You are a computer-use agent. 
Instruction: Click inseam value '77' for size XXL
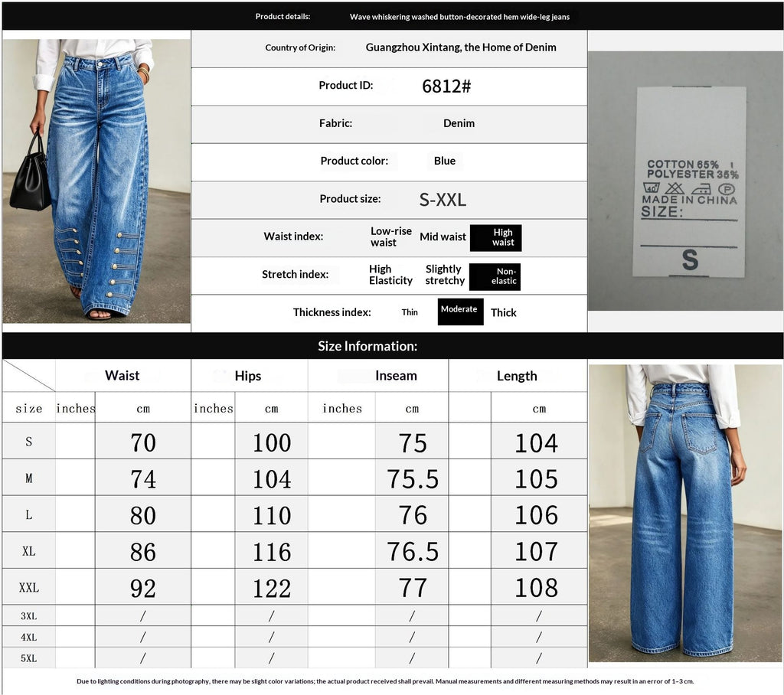coord(413,588)
